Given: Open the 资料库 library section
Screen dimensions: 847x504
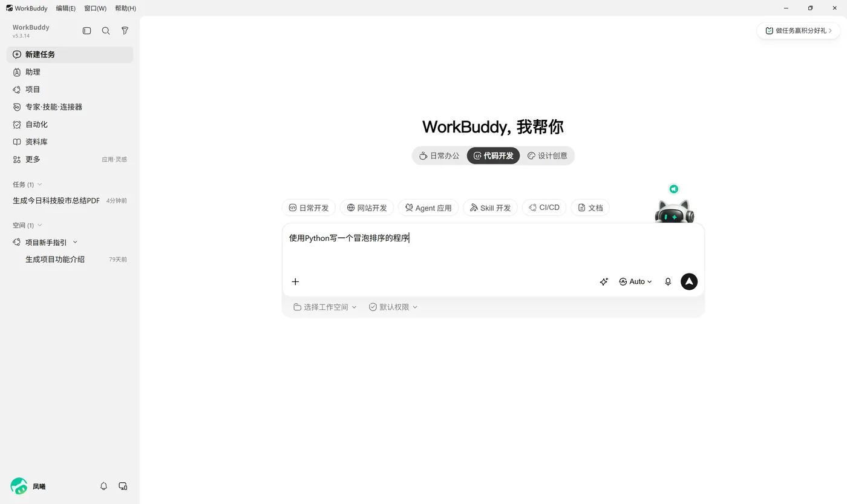Looking at the screenshot, I should (x=70, y=142).
